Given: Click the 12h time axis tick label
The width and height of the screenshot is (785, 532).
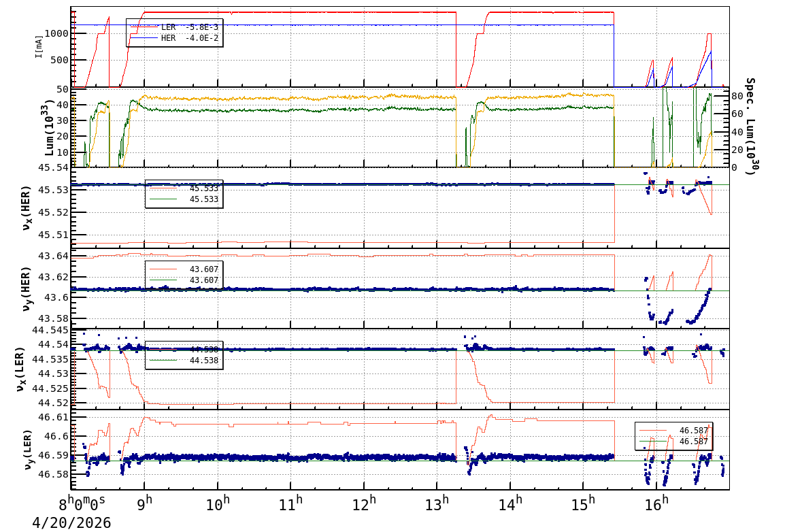Looking at the screenshot, I should [x=365, y=505].
